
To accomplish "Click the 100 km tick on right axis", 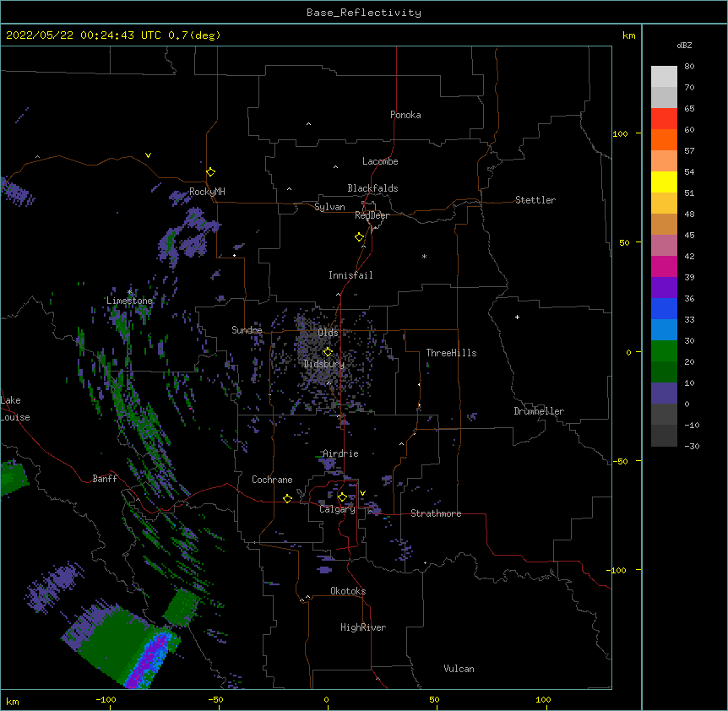I will coord(620,133).
